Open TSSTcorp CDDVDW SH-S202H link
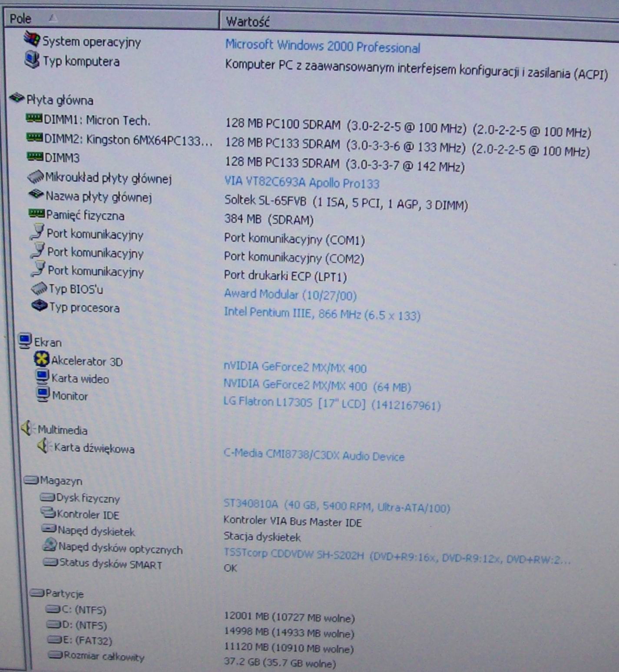This screenshot has height=672, width=619. click(396, 556)
